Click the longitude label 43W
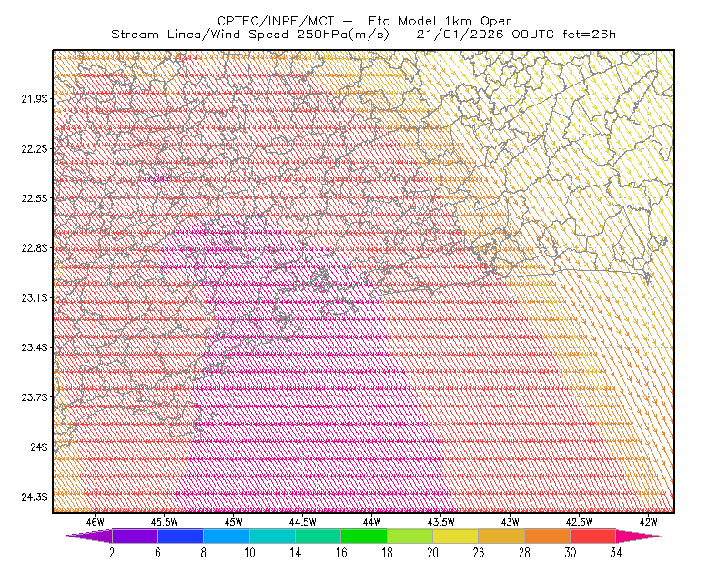 (511, 522)
